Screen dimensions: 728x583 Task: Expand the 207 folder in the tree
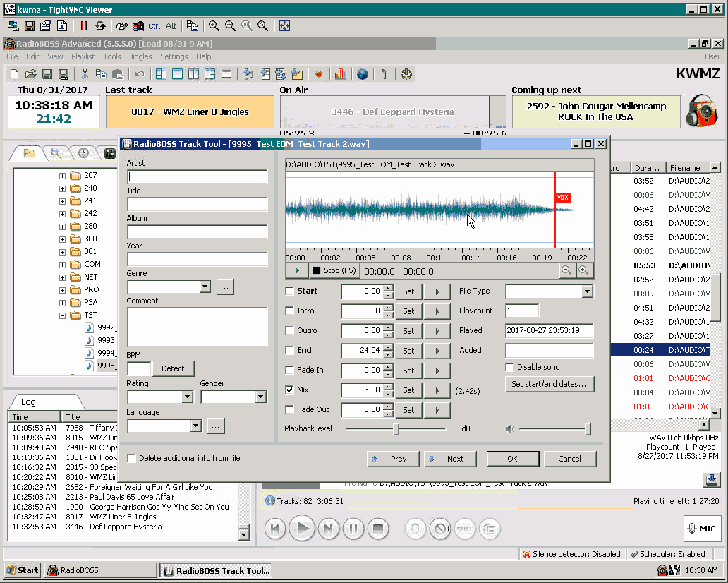[62, 176]
